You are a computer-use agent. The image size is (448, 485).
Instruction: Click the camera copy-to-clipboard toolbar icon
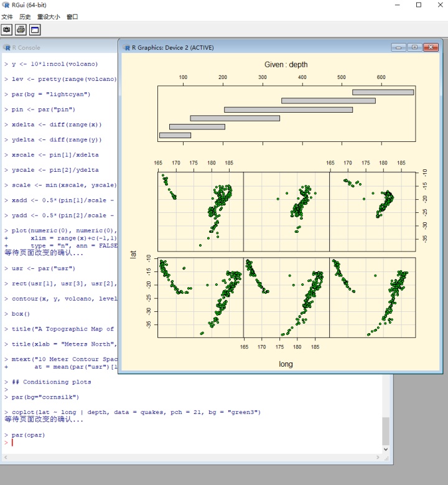click(7, 30)
